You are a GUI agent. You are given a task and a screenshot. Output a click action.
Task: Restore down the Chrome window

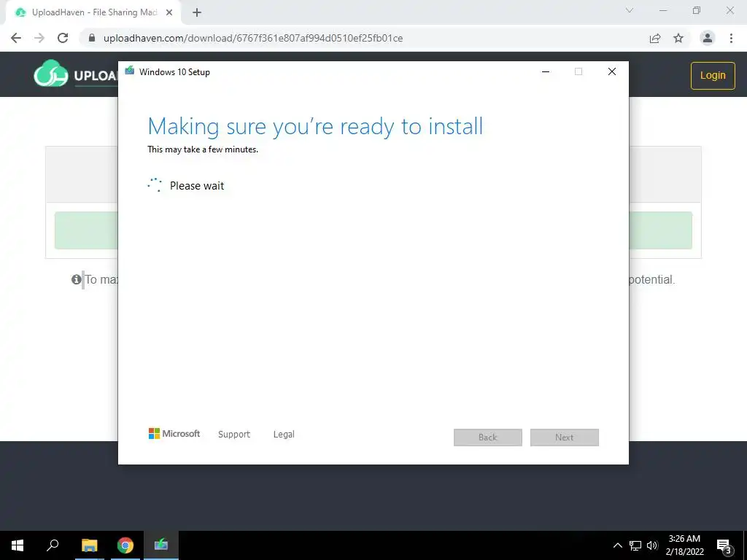(x=697, y=10)
